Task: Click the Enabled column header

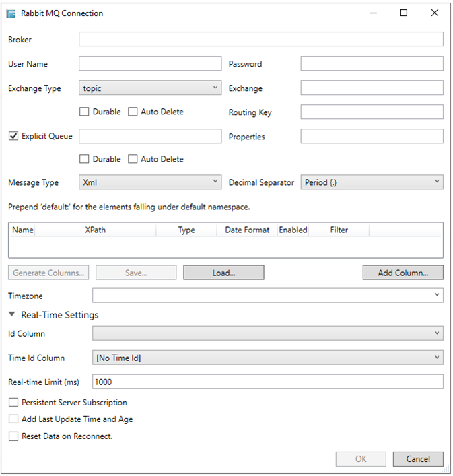Action: pos(293,230)
